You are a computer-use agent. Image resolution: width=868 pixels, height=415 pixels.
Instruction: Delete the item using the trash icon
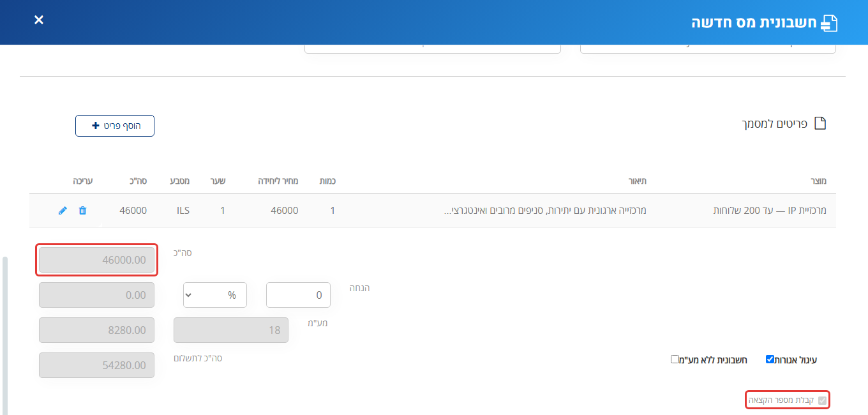(82, 211)
